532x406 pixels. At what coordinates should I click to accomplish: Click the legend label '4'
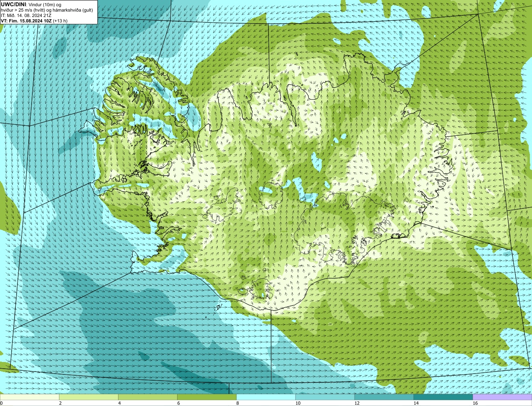pos(119,403)
